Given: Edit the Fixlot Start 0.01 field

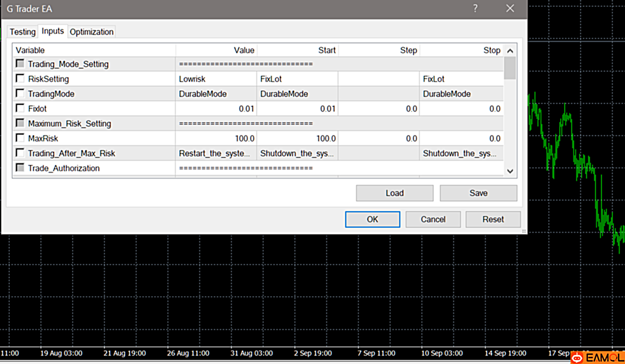Looking at the screenshot, I should [298, 109].
